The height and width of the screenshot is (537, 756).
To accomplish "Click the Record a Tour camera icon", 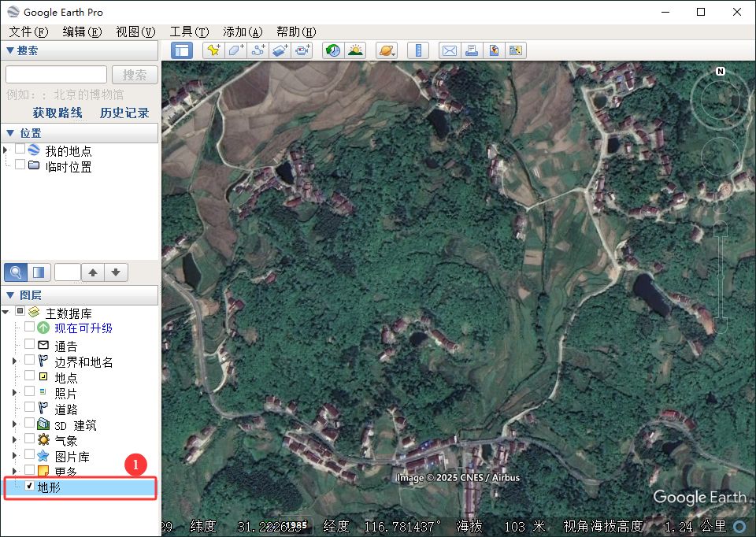I will tap(302, 50).
